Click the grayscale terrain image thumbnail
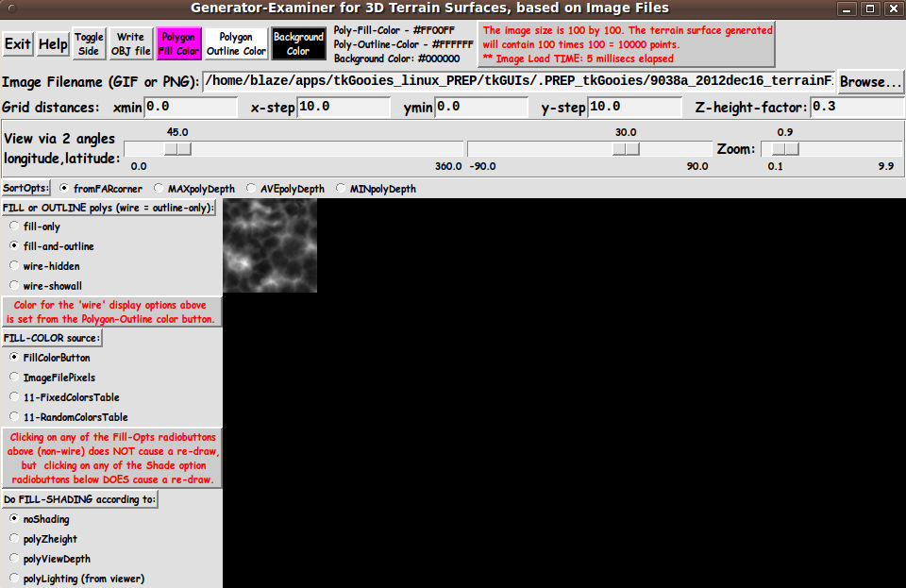 tap(270, 245)
